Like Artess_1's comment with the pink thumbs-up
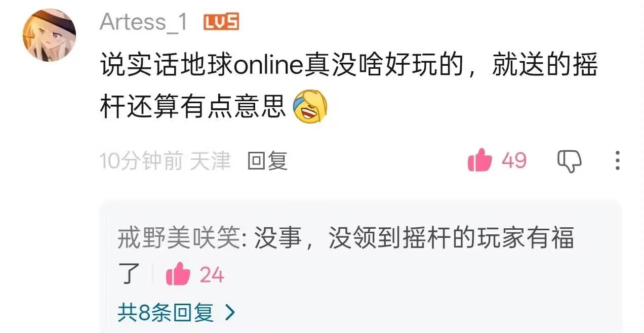Screen dimensions: 644x333 pyautogui.click(x=480, y=161)
